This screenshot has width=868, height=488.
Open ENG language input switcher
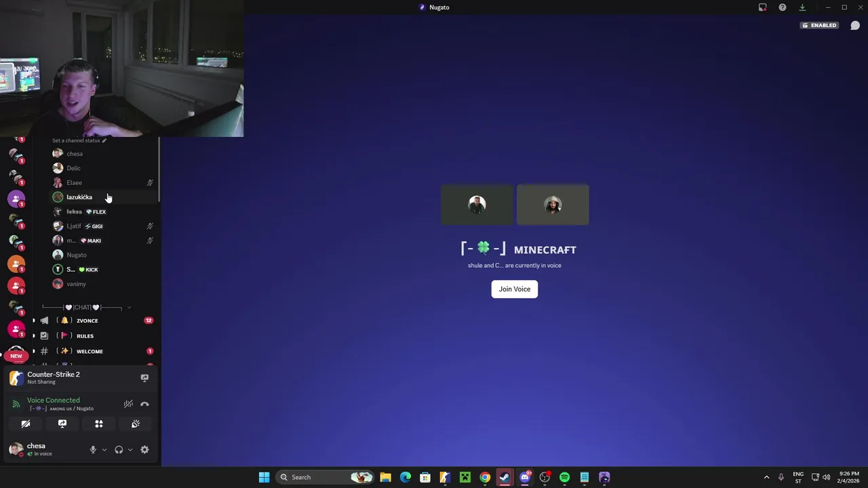pyautogui.click(x=798, y=477)
